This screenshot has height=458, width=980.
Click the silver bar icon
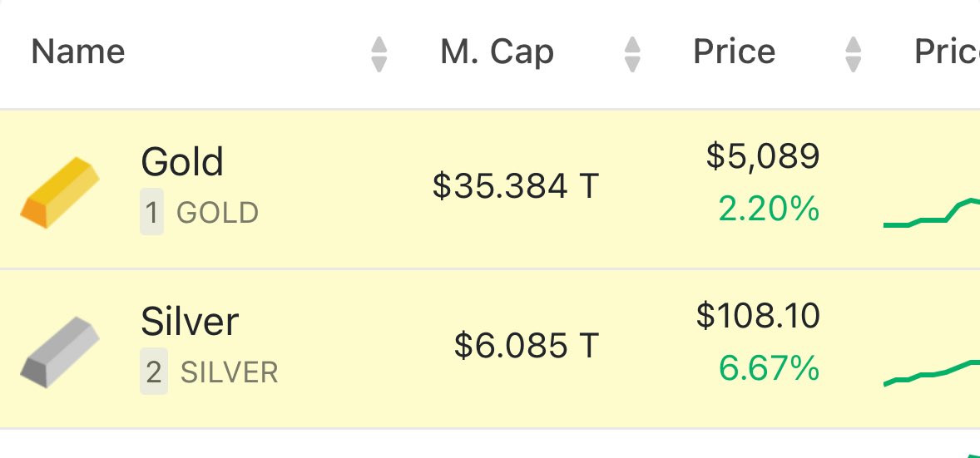(60, 351)
